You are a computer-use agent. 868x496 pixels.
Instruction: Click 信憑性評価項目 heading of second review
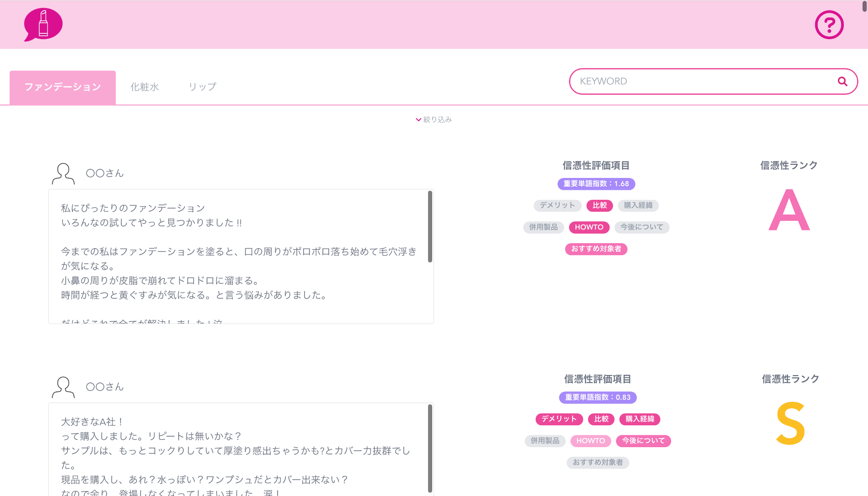pos(598,379)
